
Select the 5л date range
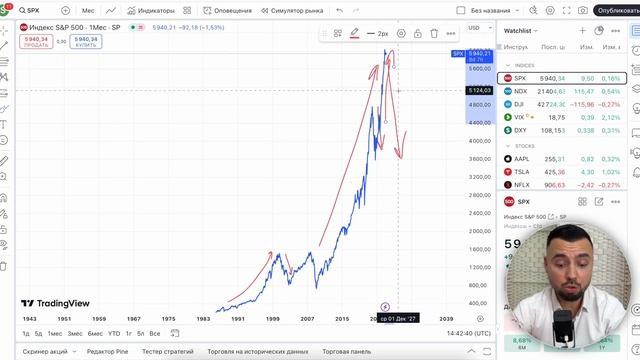tap(140, 333)
